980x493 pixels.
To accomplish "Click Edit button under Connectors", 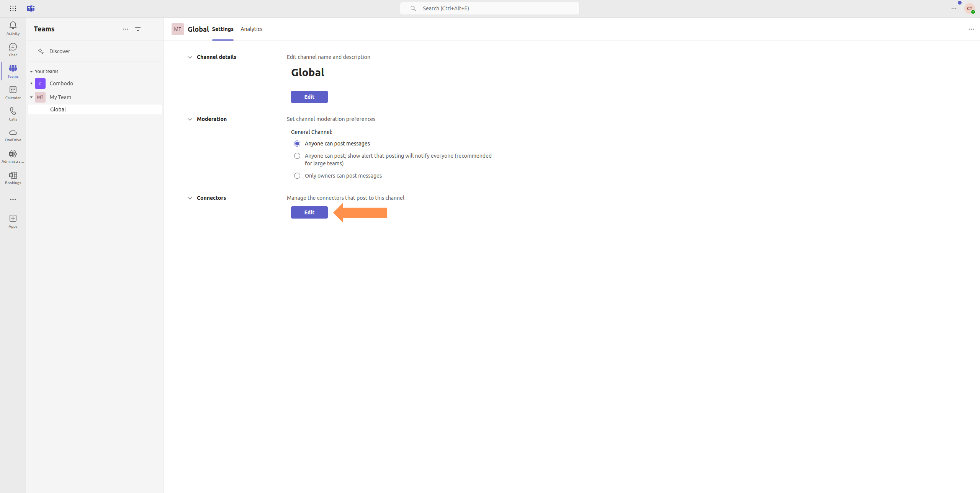I will 309,212.
